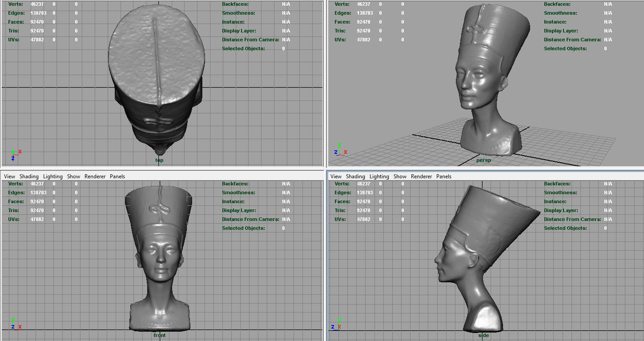Click 'Distance From Camera:' in the top view

click(x=250, y=40)
